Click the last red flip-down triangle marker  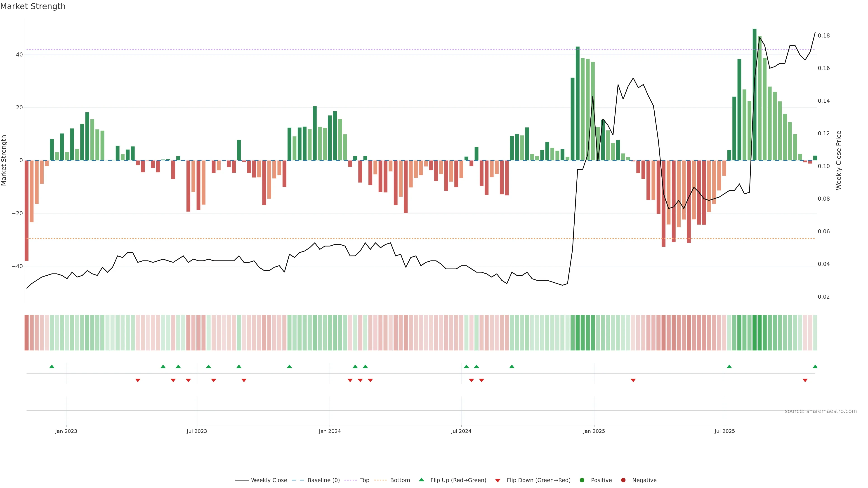[x=805, y=380]
